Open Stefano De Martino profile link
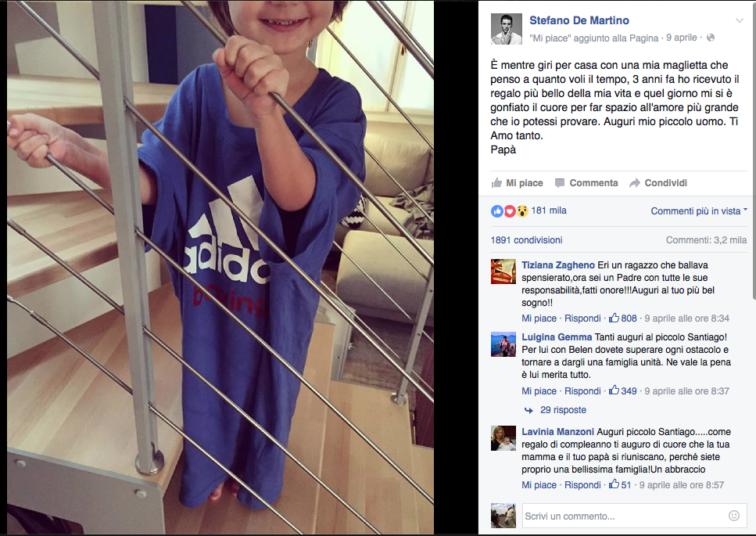 coord(579,20)
